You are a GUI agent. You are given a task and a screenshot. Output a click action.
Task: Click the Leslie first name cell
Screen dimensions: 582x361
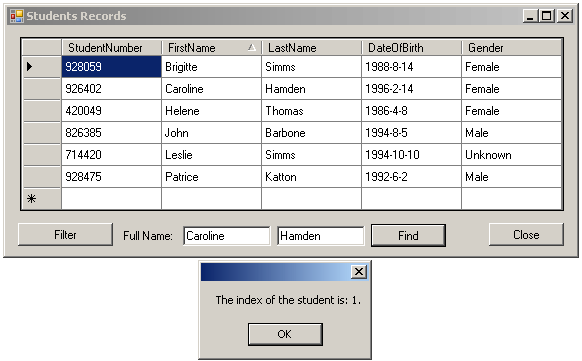(212, 155)
